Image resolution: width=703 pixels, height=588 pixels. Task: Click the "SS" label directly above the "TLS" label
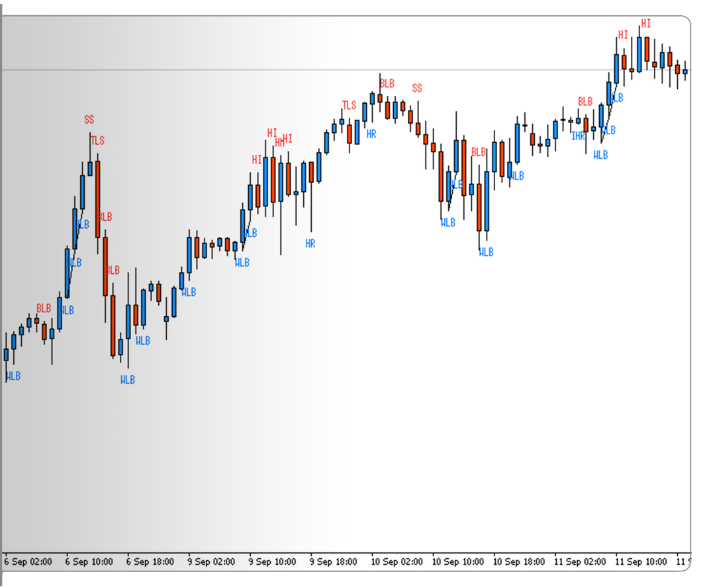89,120
